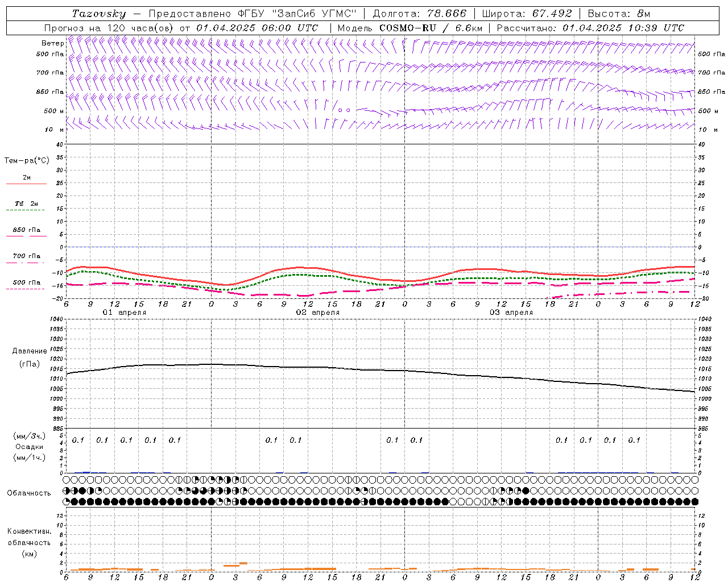
Task: Select forecast start time 01.04.2025 06:00 UTC
Action: click(x=257, y=28)
